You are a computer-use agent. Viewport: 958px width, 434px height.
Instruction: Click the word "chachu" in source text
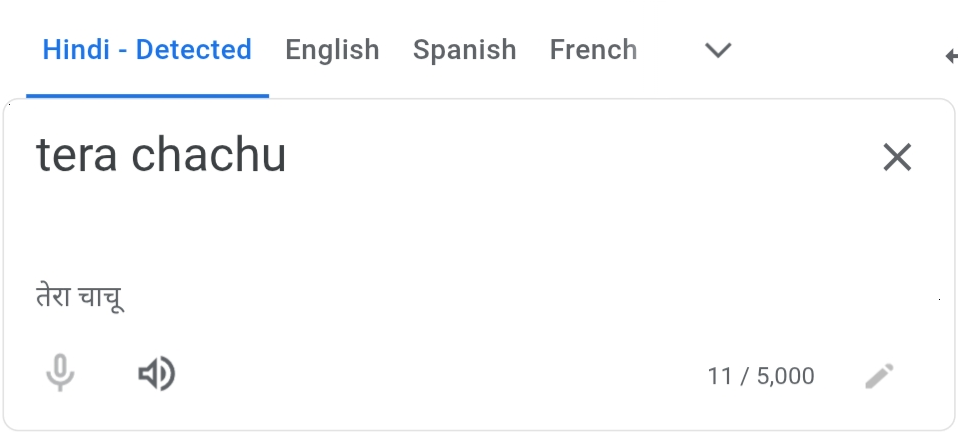point(209,156)
